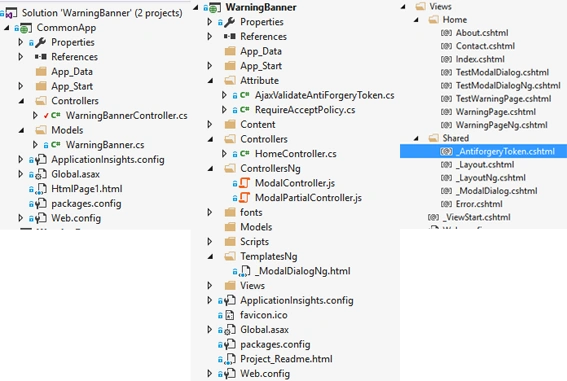Expand the WarningBannerController.cs node
This screenshot has height=381, width=567.
35,115
